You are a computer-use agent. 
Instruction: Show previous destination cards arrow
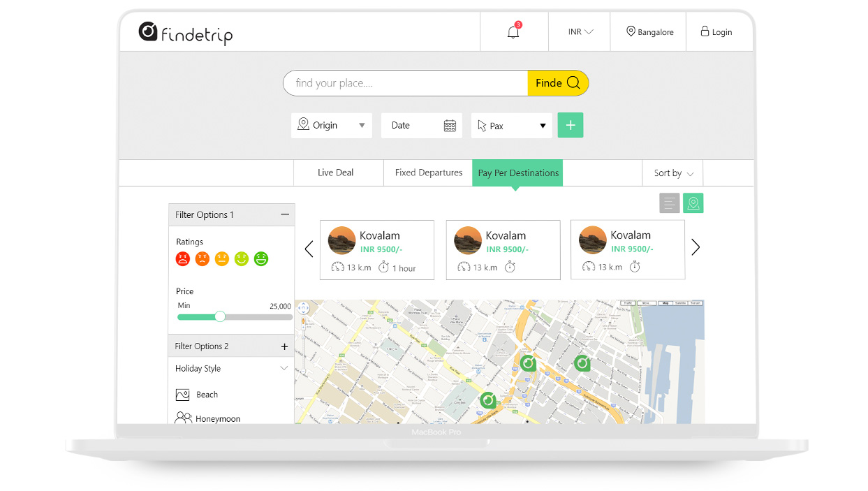point(309,249)
